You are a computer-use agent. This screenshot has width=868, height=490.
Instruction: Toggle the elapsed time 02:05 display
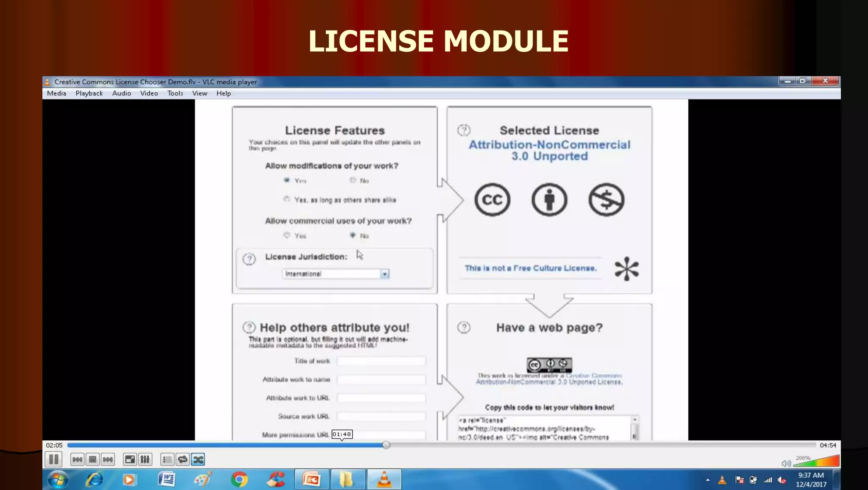(x=54, y=445)
